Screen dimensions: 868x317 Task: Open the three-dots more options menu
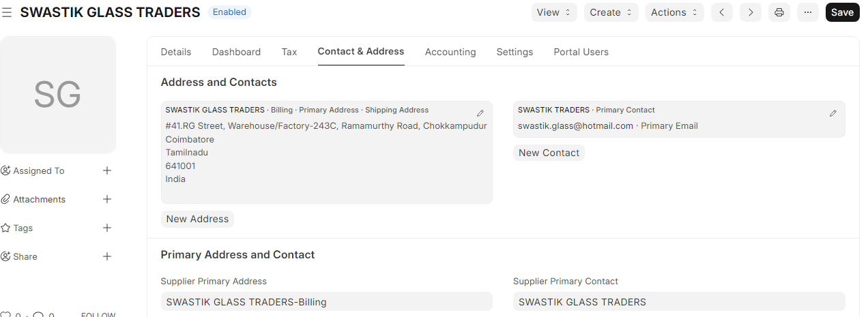coord(808,12)
